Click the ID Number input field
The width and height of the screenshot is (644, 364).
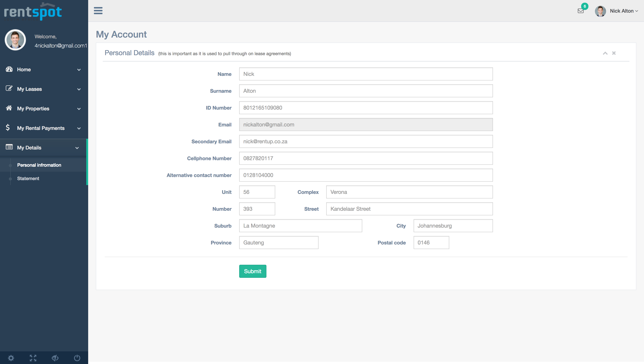click(x=366, y=108)
